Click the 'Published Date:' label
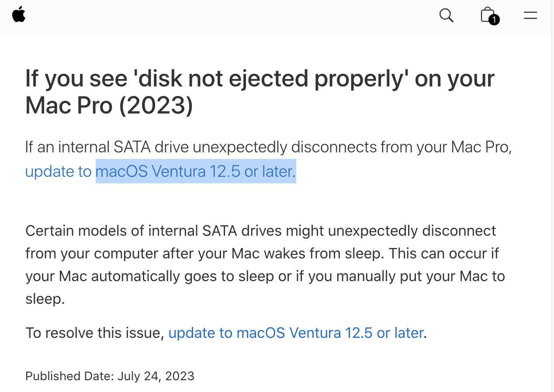Image resolution: width=554 pixels, height=392 pixels. 69,376
